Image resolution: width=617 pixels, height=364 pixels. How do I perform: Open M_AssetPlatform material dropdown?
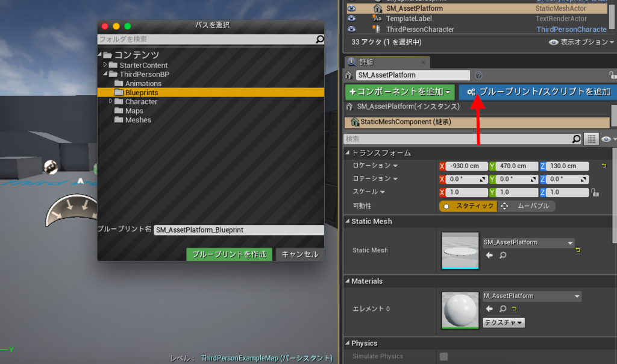coord(532,297)
